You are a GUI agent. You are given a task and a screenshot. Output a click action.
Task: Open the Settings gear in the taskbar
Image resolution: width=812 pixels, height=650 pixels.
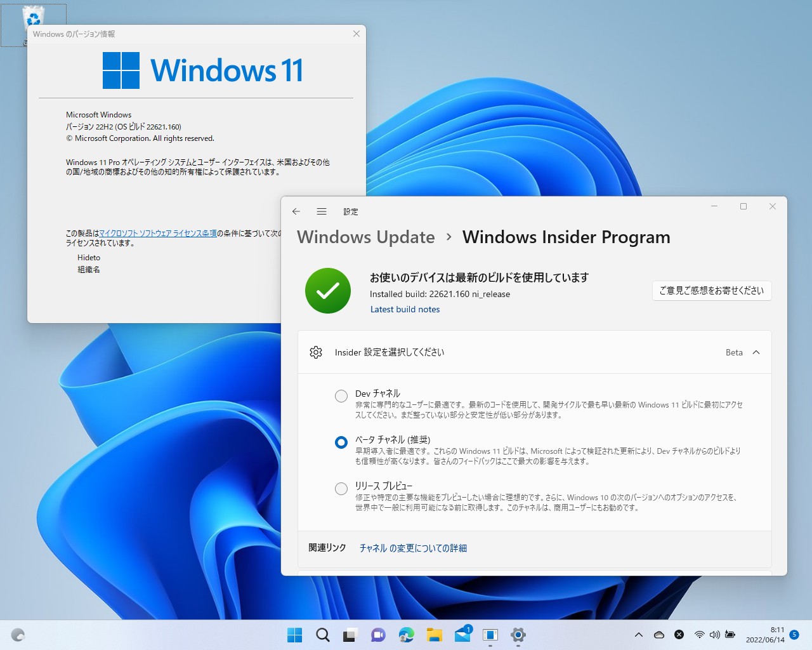[518, 635]
